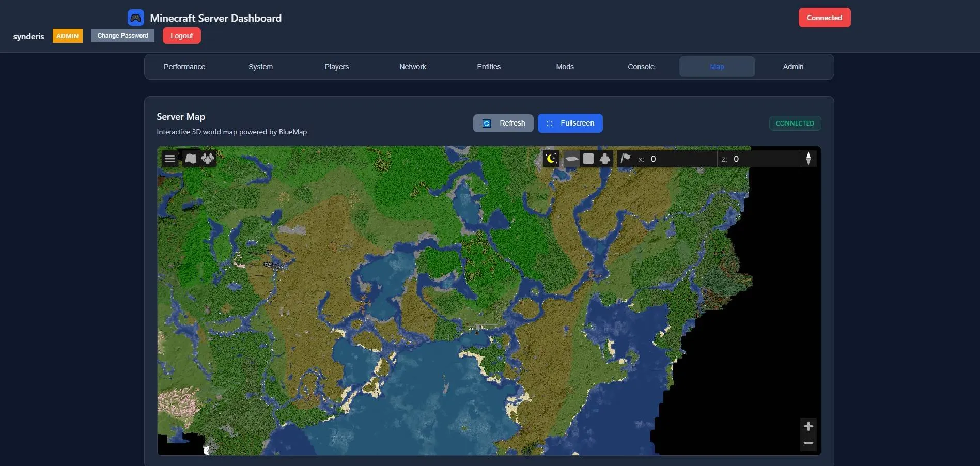The height and width of the screenshot is (466, 980).
Task: Select the Map tab
Action: click(x=717, y=67)
